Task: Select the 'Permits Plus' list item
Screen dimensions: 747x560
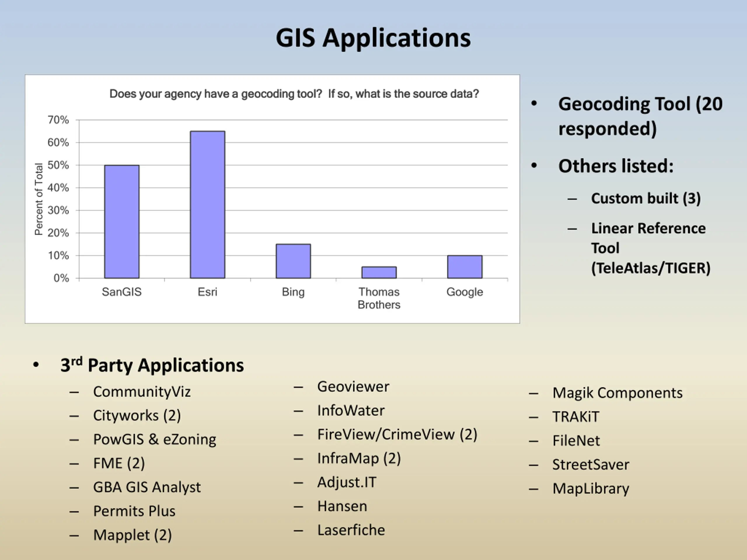Action: coord(135,511)
